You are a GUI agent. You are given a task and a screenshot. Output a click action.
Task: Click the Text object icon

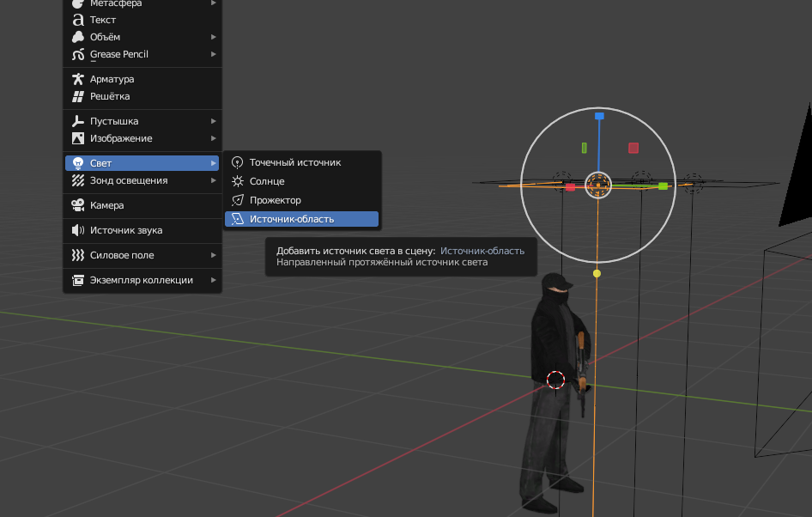[78, 20]
